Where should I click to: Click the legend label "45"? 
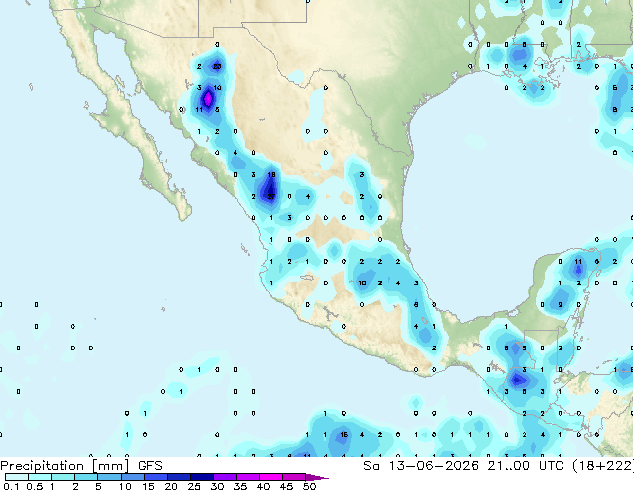286,486
